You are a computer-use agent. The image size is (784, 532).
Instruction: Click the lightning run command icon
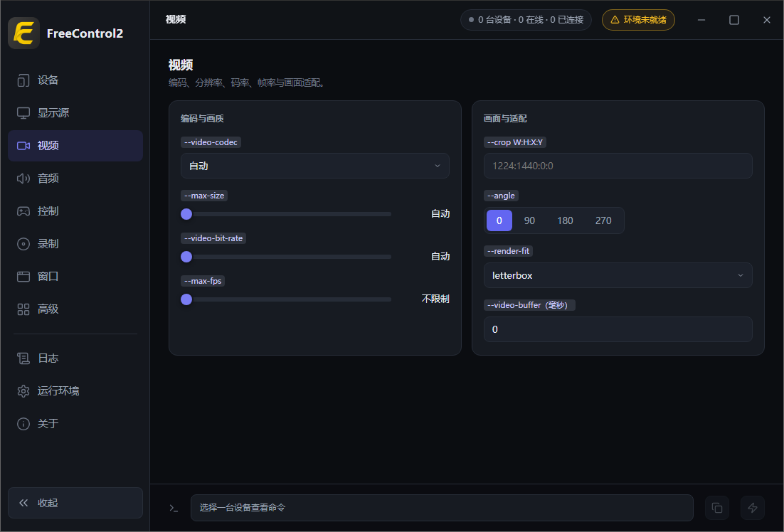coord(753,508)
